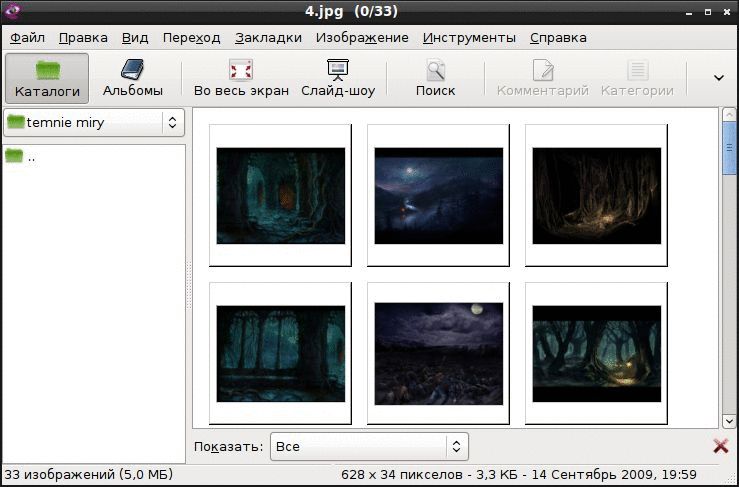Image resolution: width=739 pixels, height=487 pixels.
Task: Open the Инструменты menu
Action: (469, 38)
